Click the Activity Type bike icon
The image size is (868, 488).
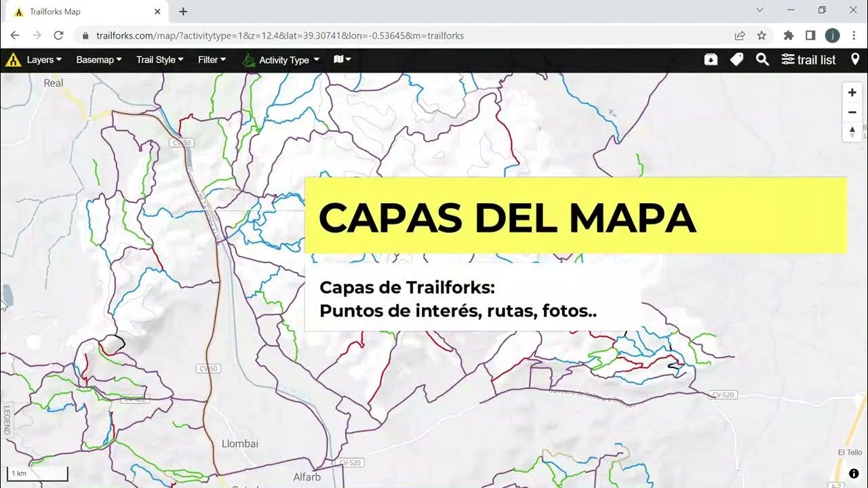tap(249, 60)
